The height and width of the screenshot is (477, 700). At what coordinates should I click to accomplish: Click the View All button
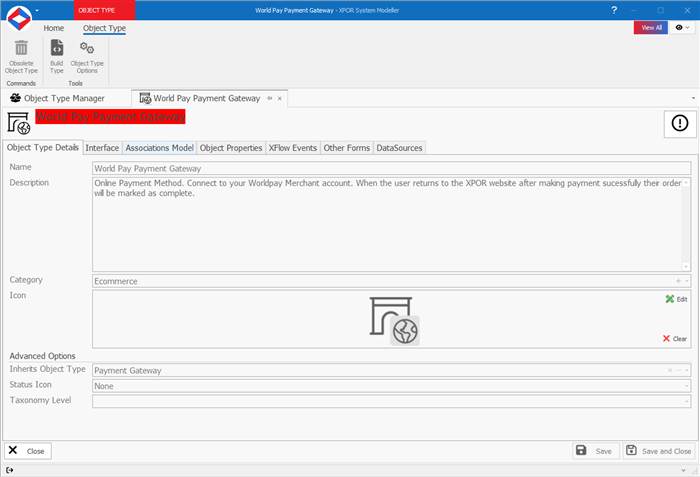[x=651, y=28]
